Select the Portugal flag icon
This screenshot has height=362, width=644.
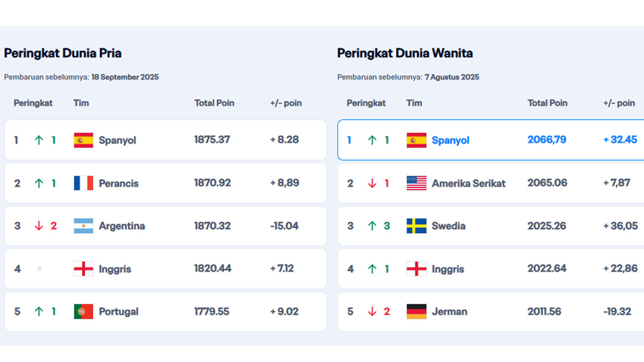(83, 312)
